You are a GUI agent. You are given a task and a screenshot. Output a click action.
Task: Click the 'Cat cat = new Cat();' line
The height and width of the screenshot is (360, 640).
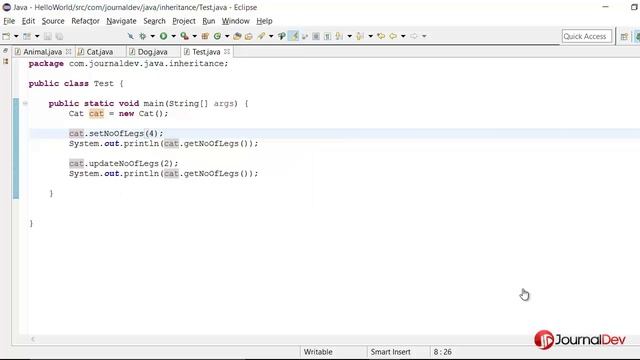click(118, 113)
